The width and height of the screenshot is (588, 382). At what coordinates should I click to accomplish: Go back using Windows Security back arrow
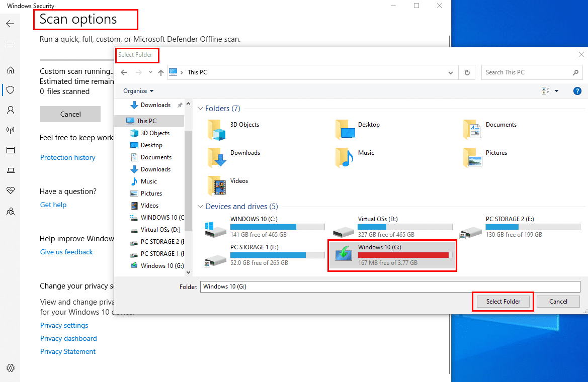10,24
